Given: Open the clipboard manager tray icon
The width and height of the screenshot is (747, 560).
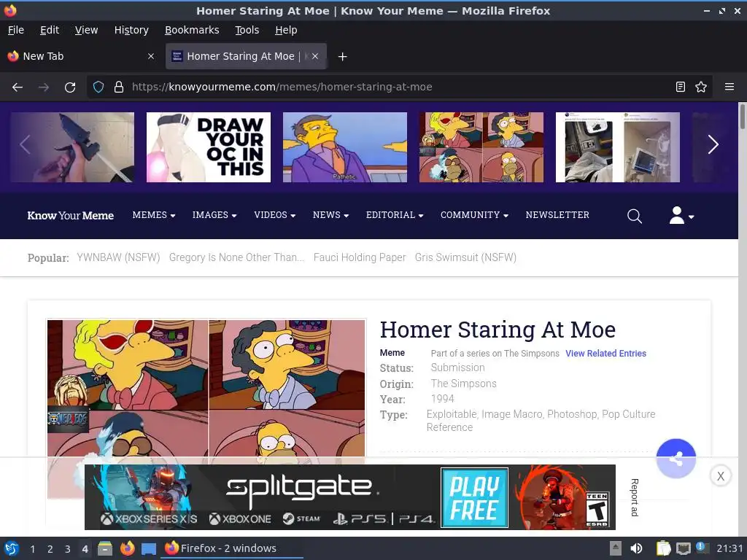Looking at the screenshot, I should 663,548.
